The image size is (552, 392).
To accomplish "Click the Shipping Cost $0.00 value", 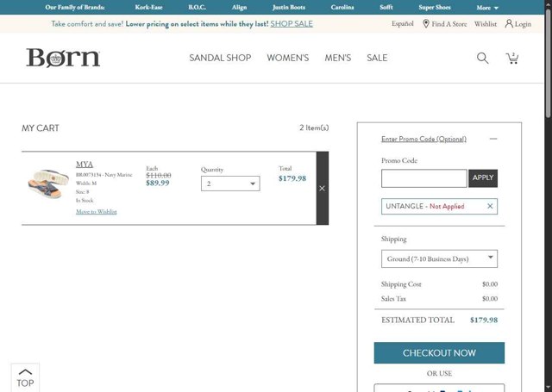I will pos(490,284).
